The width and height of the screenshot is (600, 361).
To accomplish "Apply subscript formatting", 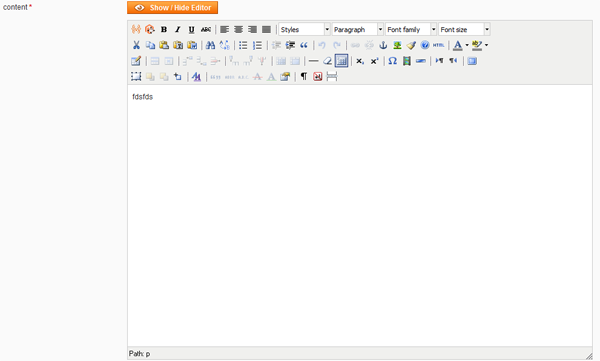I will [360, 61].
